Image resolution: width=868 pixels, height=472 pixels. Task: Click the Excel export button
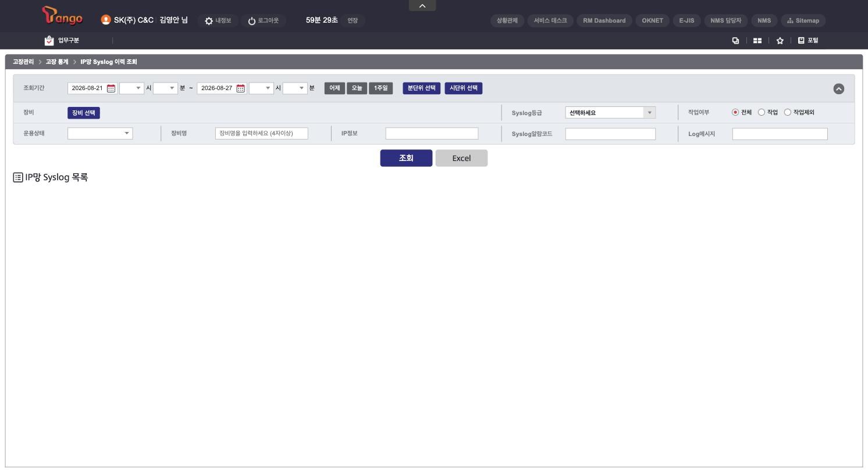pyautogui.click(x=461, y=158)
